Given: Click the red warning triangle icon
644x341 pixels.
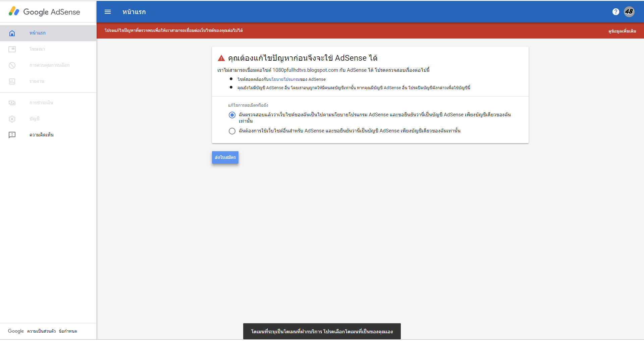Looking at the screenshot, I should 221,58.
